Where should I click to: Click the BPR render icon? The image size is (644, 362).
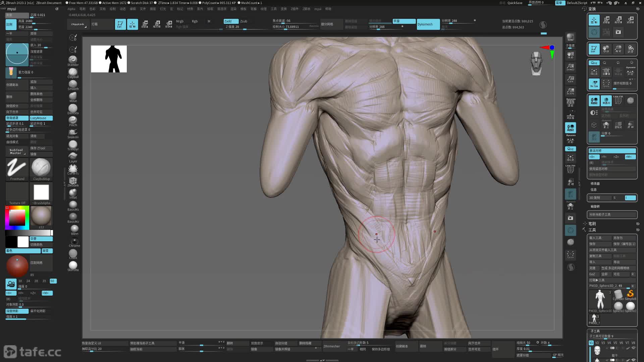[x=570, y=37]
